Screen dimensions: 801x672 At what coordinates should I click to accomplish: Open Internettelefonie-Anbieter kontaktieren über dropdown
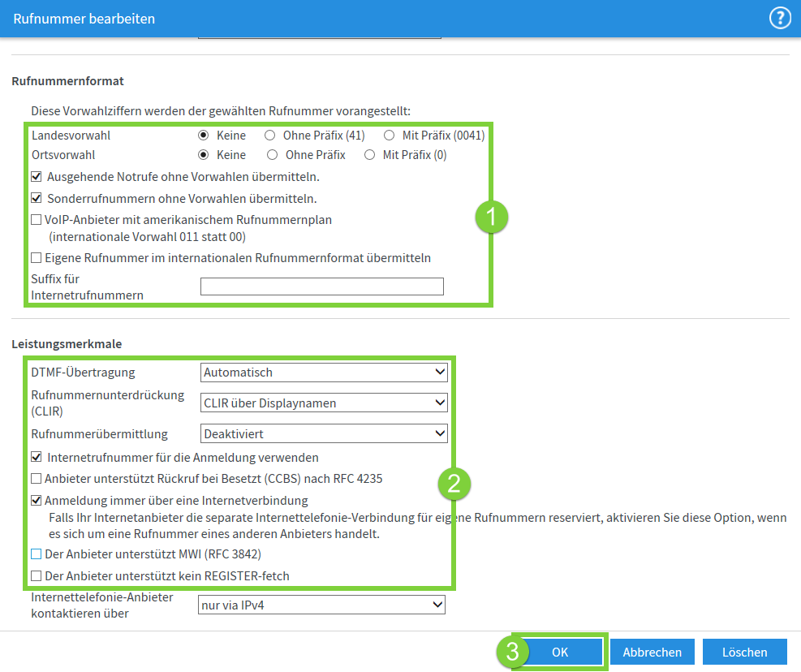(x=321, y=605)
